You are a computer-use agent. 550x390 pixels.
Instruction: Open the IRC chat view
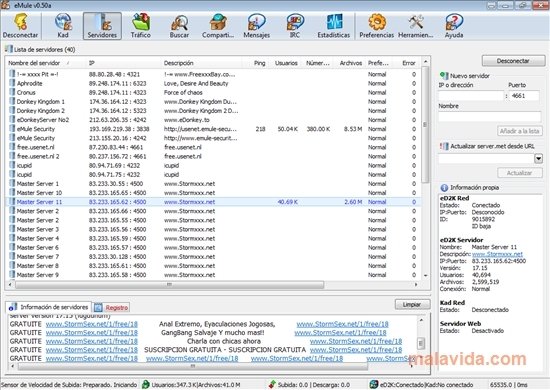[295, 26]
